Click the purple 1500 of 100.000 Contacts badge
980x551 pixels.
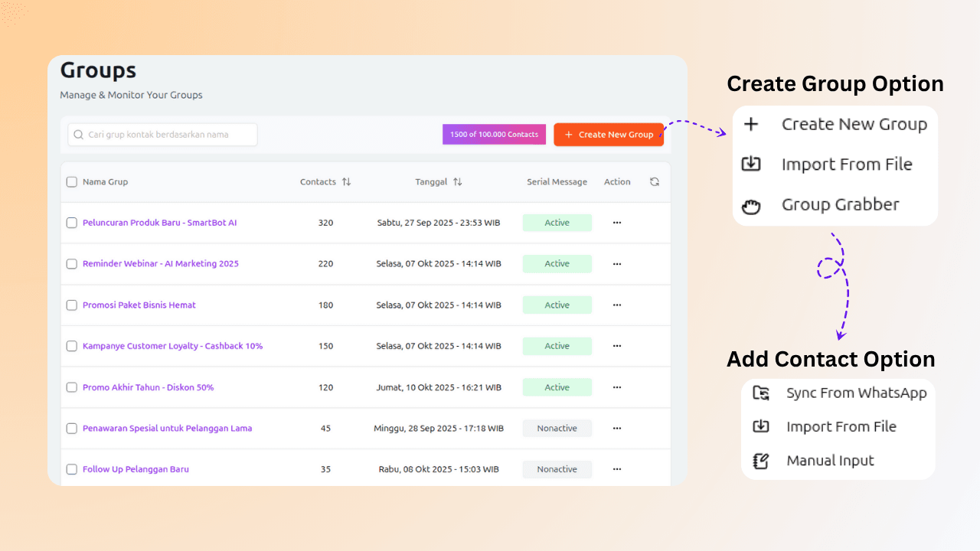(x=494, y=135)
